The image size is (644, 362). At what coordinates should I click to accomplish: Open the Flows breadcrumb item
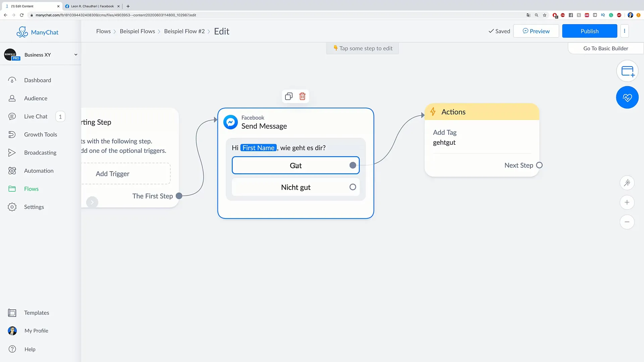pos(104,31)
